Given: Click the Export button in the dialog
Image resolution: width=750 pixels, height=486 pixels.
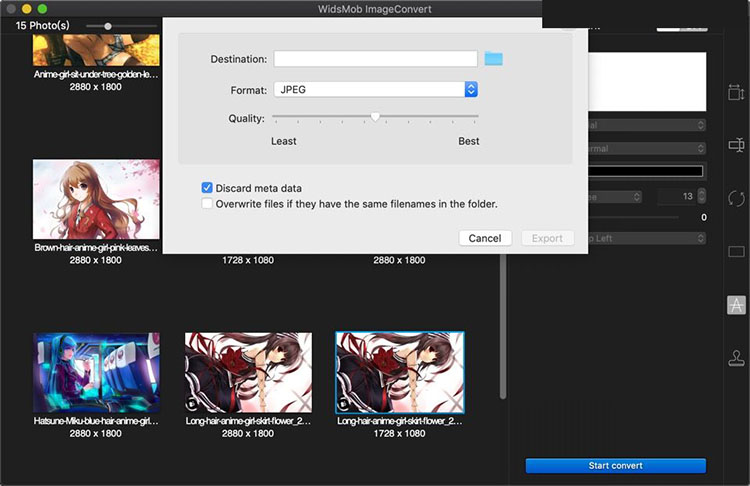Looking at the screenshot, I should 547,238.
